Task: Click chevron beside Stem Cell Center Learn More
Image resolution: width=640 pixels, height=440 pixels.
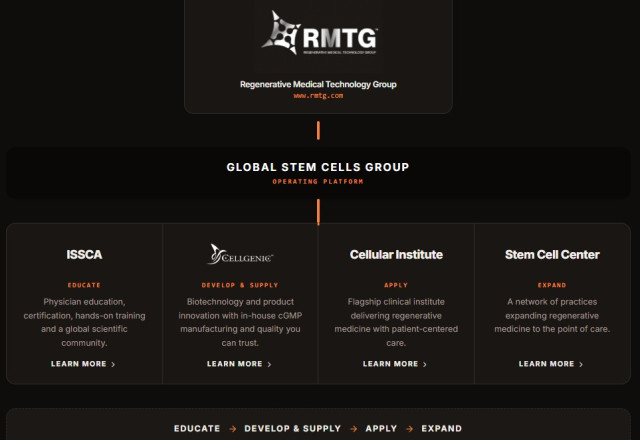Action: (x=581, y=364)
